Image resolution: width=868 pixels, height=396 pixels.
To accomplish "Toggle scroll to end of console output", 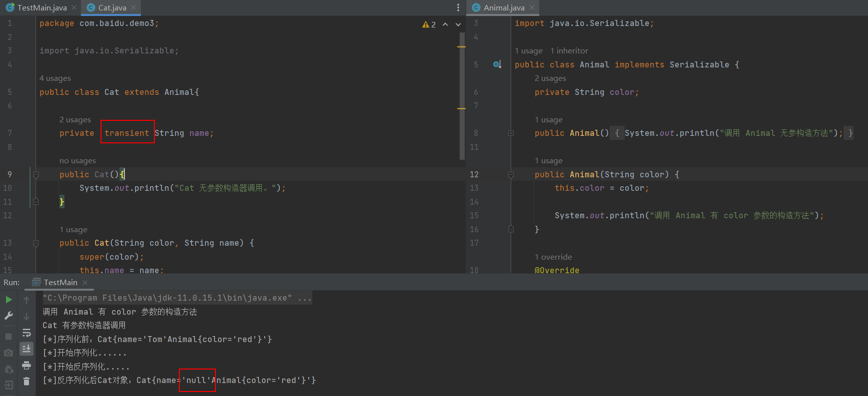I will (x=26, y=349).
